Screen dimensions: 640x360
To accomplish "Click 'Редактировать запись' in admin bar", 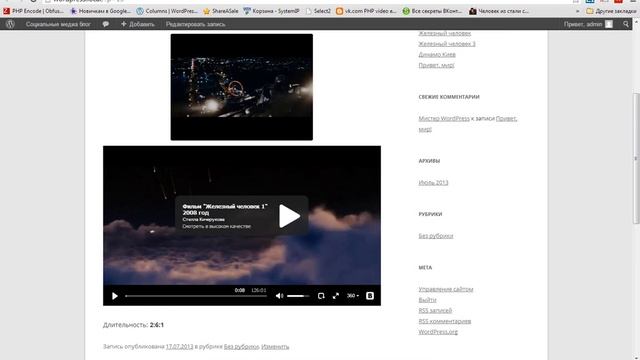I will (196, 24).
